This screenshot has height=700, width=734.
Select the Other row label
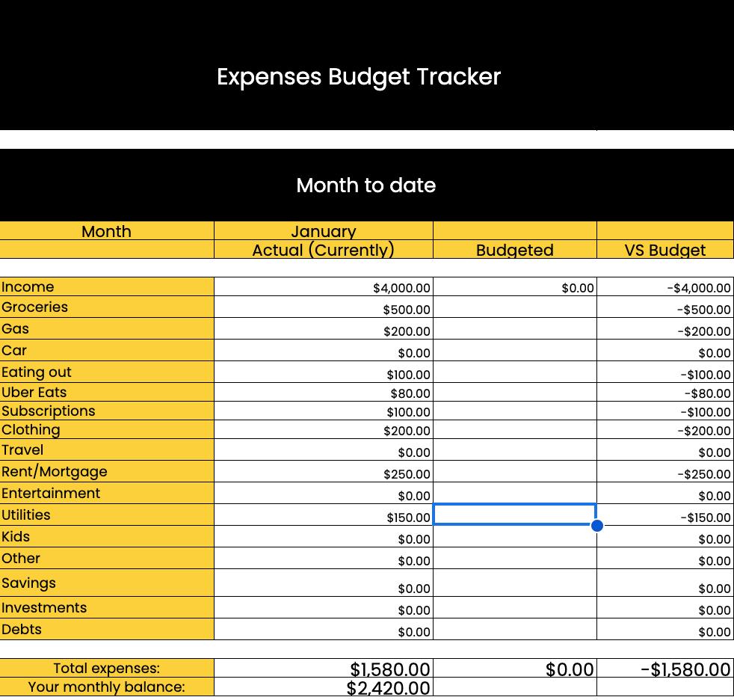107,558
